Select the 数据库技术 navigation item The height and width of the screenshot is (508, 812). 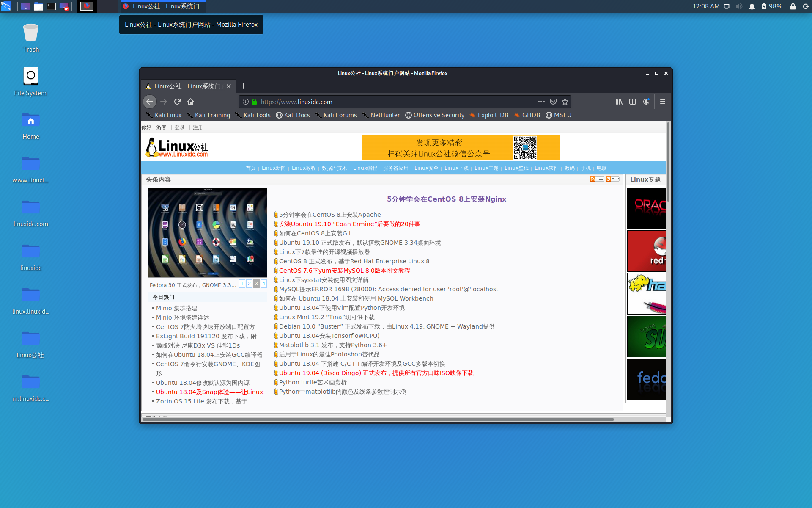(x=334, y=168)
